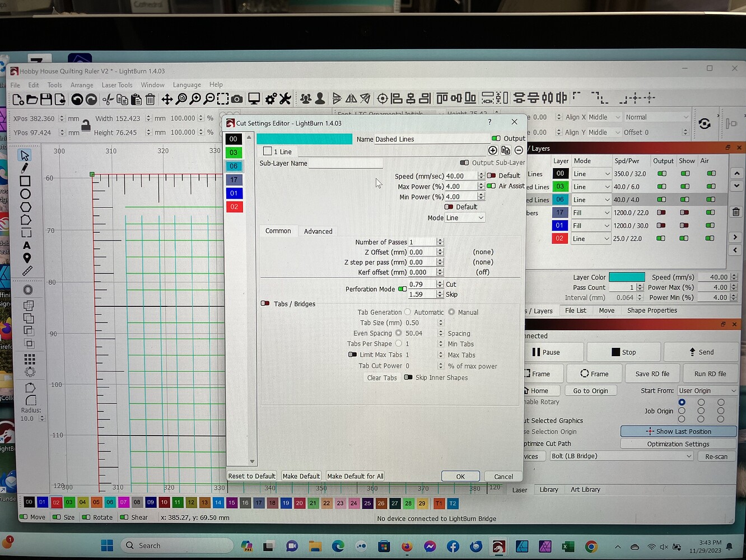Switch to the Advanced tab
This screenshot has height=560, width=746.
coord(318,231)
